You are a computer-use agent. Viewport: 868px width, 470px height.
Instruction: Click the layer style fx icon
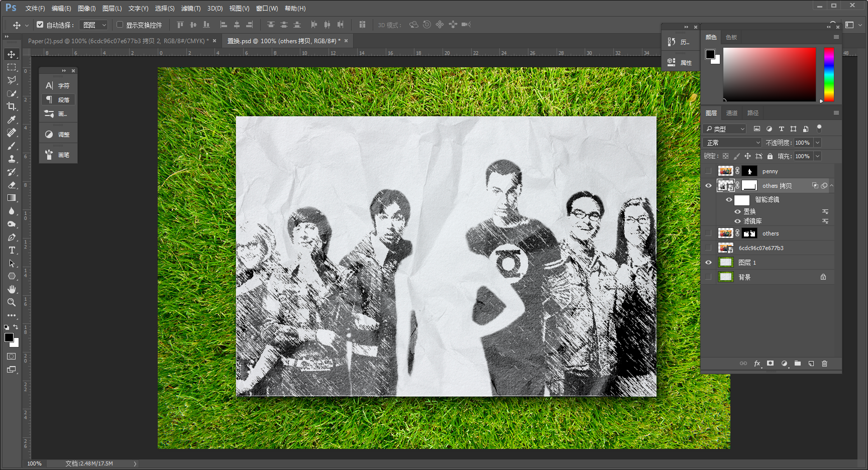757,364
